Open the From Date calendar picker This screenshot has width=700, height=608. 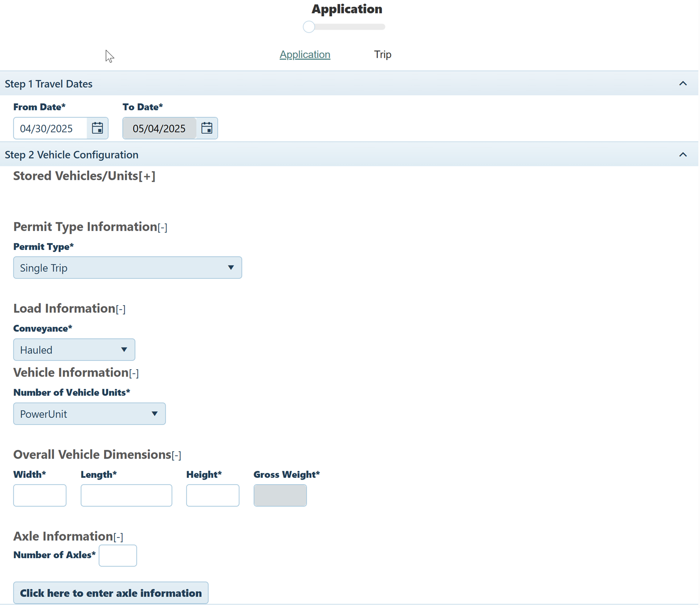tap(97, 128)
